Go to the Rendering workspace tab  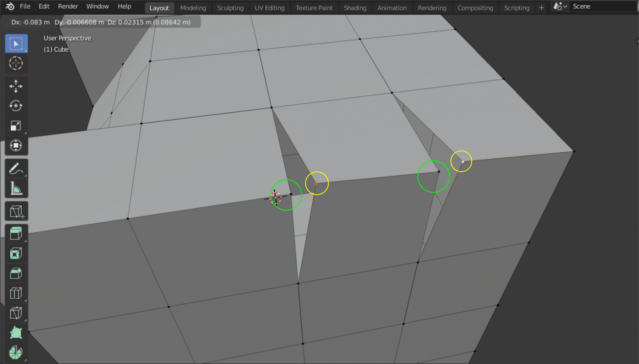(432, 8)
